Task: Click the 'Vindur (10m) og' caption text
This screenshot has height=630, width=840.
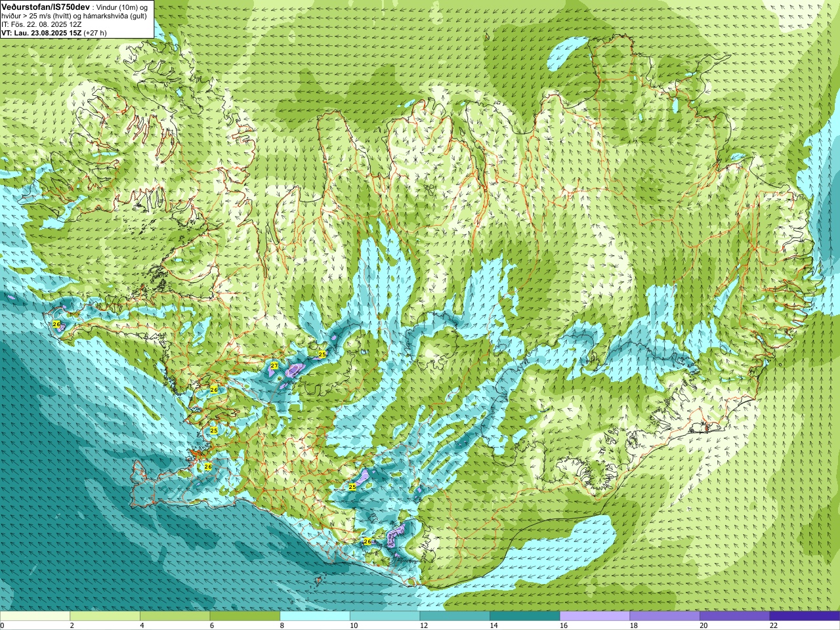Action: [x=122, y=7]
